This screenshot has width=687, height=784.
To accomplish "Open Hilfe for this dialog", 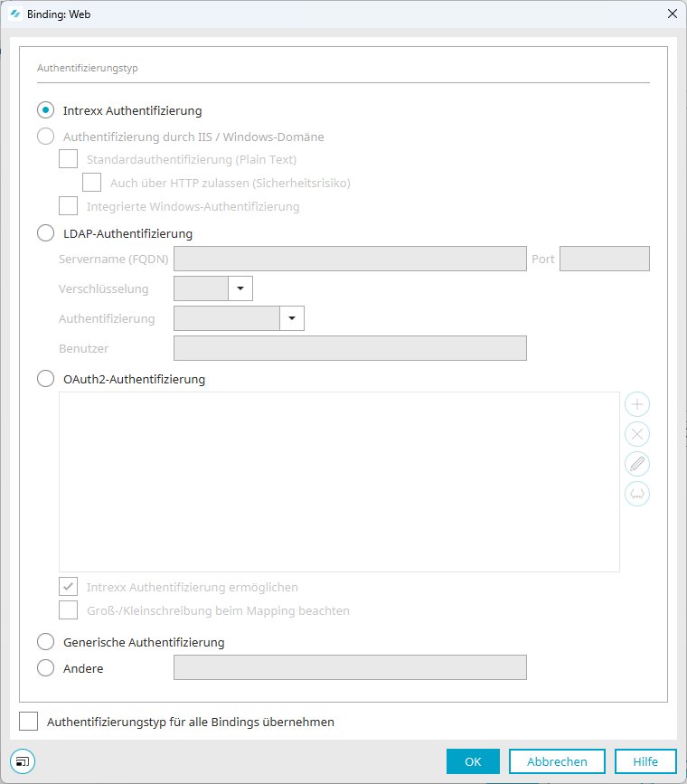I will pos(645,761).
